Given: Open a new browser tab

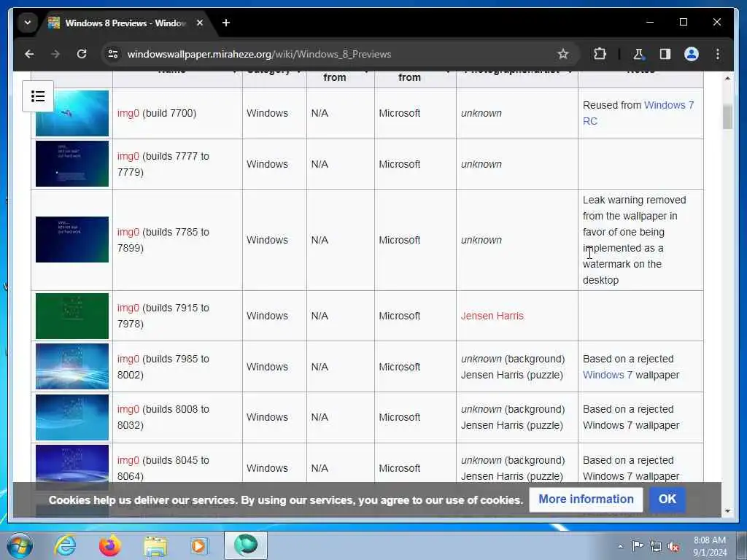Looking at the screenshot, I should point(226,23).
